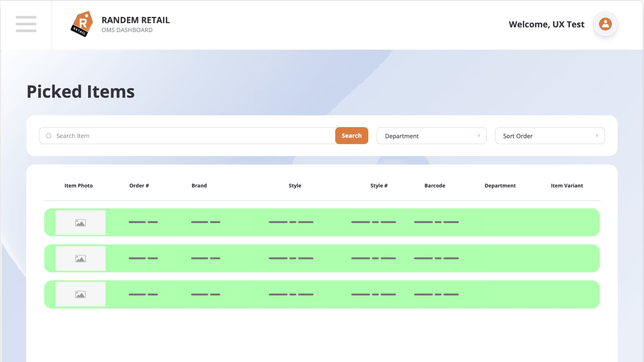This screenshot has width=644, height=362.
Task: Open the hamburger navigation menu
Action: click(x=26, y=24)
